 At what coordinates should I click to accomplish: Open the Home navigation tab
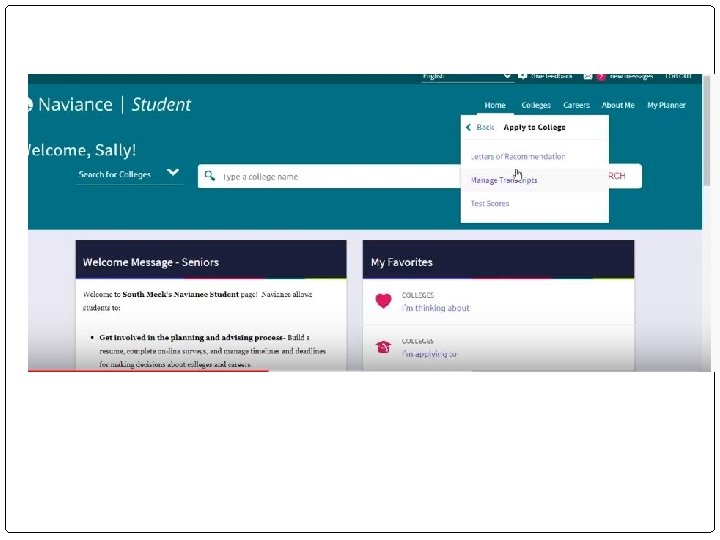[x=495, y=105]
